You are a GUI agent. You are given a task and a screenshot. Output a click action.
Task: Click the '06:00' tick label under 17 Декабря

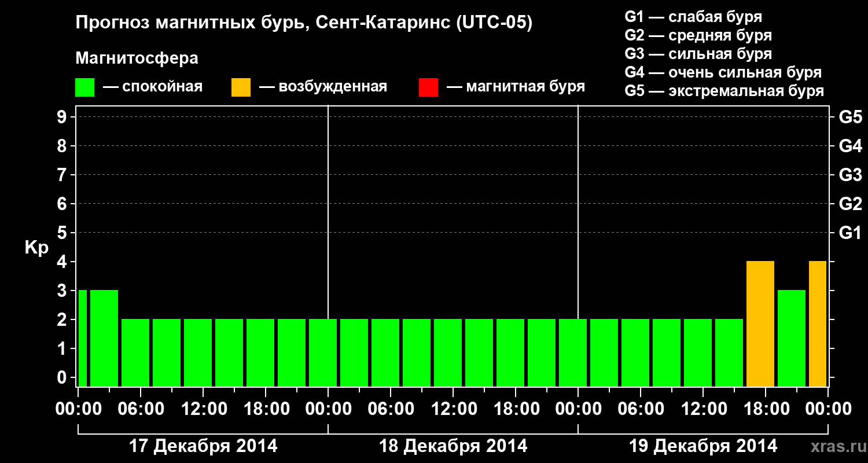pos(142,409)
